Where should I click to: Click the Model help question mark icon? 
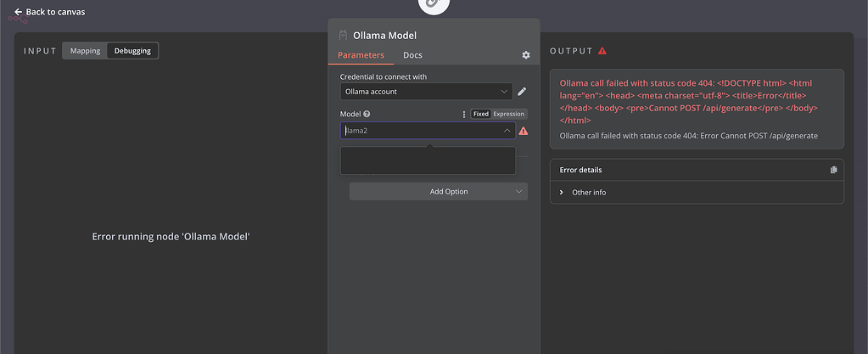tap(367, 114)
